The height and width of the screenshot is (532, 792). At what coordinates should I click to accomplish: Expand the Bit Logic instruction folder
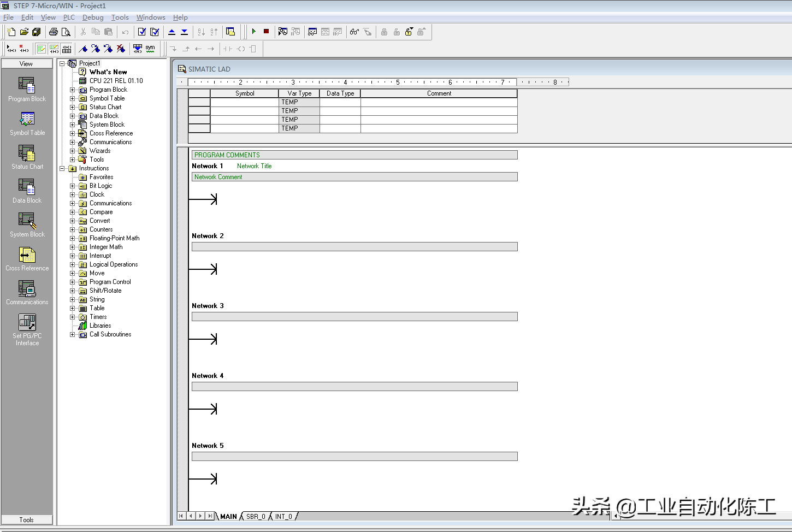(x=72, y=186)
